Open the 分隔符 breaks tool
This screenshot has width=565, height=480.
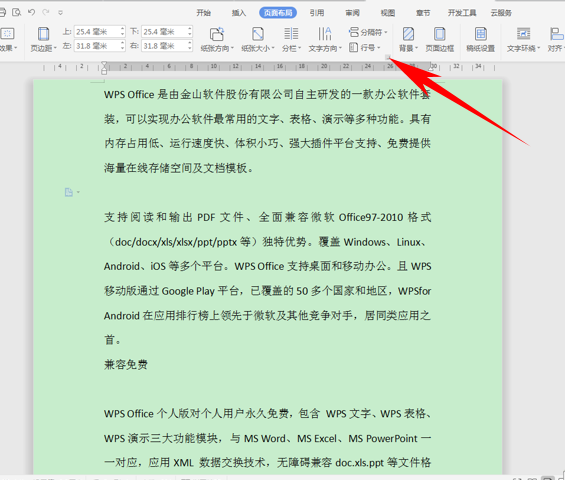368,32
